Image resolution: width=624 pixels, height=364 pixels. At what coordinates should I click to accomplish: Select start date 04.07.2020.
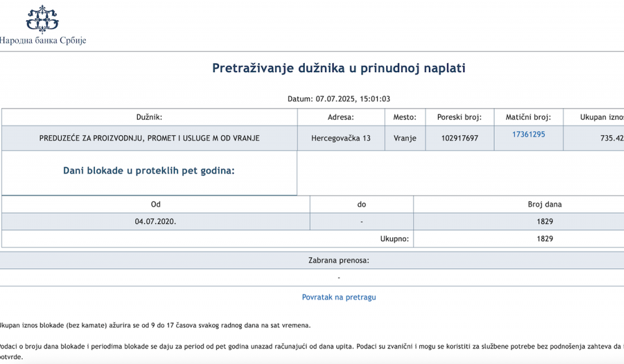[155, 222]
